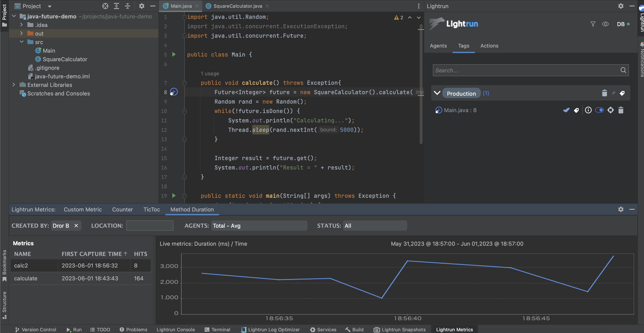The height and width of the screenshot is (333, 644).
Task: Open the STATUS All dropdown
Action: (x=375, y=226)
